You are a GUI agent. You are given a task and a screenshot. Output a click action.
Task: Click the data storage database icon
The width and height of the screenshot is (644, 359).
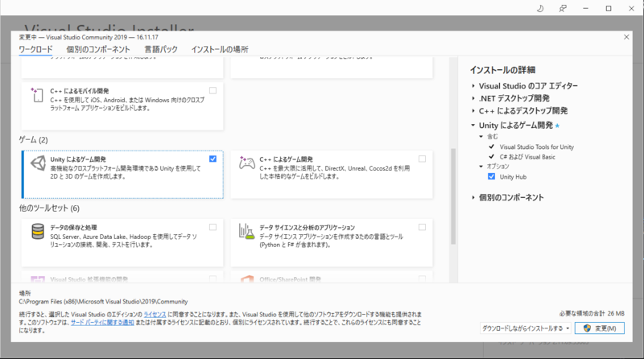38,231
